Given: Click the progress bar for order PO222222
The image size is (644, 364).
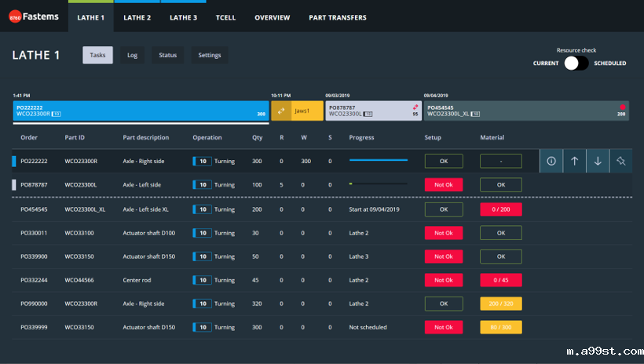Looking at the screenshot, I should pos(378,161).
